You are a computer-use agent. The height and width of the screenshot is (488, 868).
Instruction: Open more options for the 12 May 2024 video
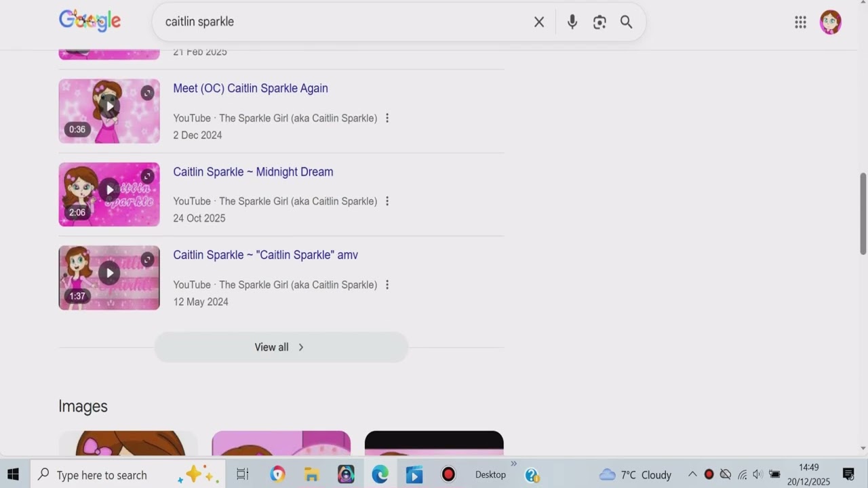(387, 285)
